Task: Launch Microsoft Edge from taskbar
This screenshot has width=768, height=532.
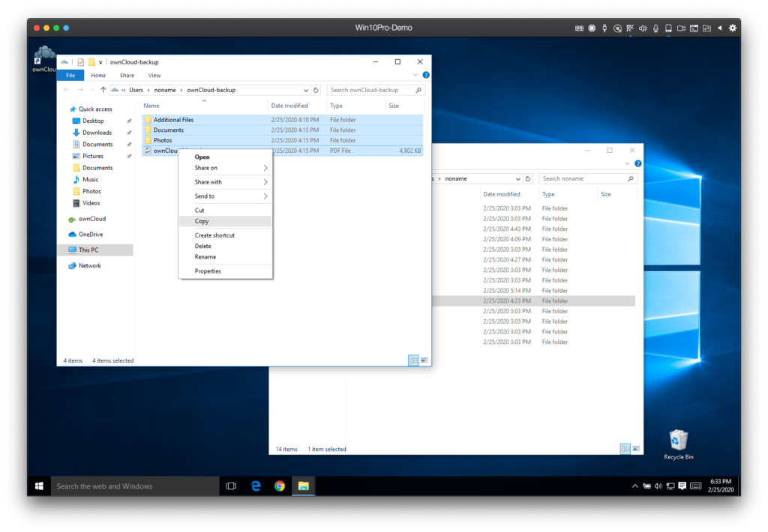Action: pos(256,486)
